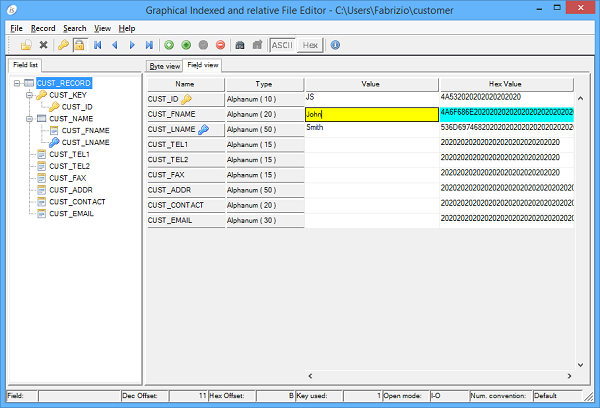Select CUST_EMAIL in the field list
600x408 pixels.
tap(71, 213)
